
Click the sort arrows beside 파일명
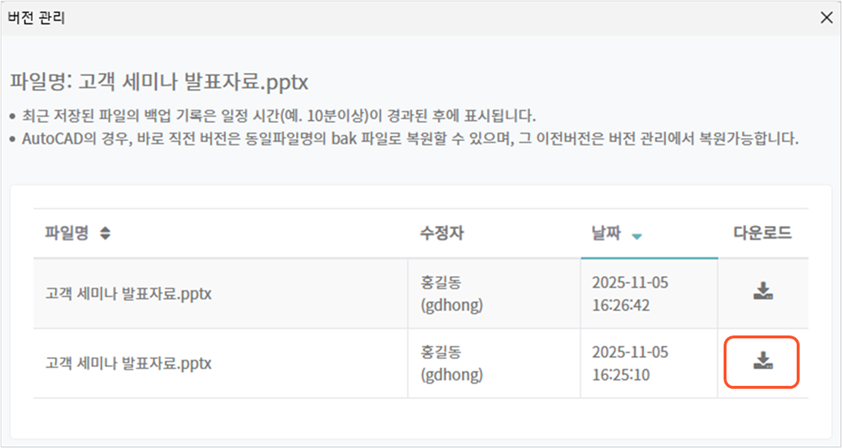[106, 233]
